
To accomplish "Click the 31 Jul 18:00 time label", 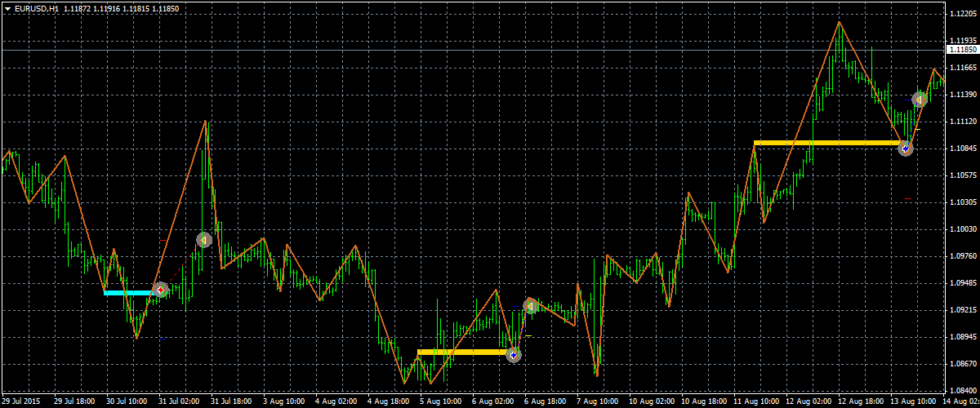I will [232, 402].
